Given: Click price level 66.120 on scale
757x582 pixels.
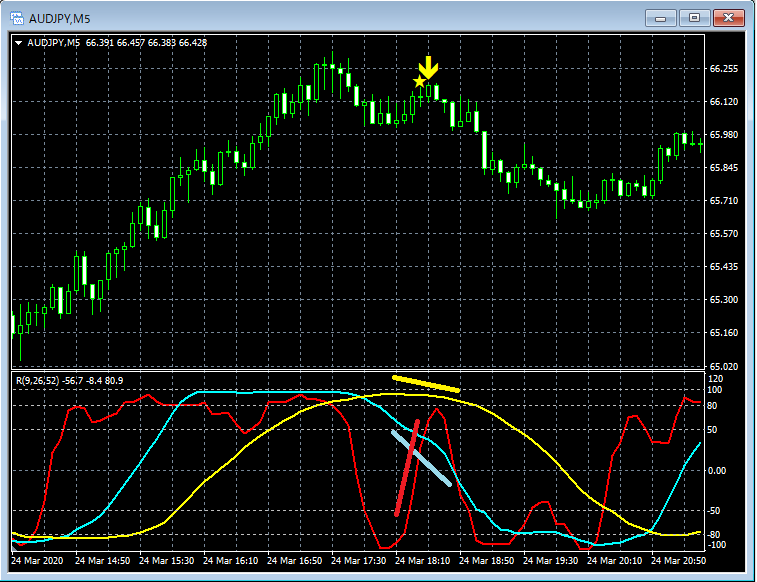Looking at the screenshot, I should click(724, 102).
